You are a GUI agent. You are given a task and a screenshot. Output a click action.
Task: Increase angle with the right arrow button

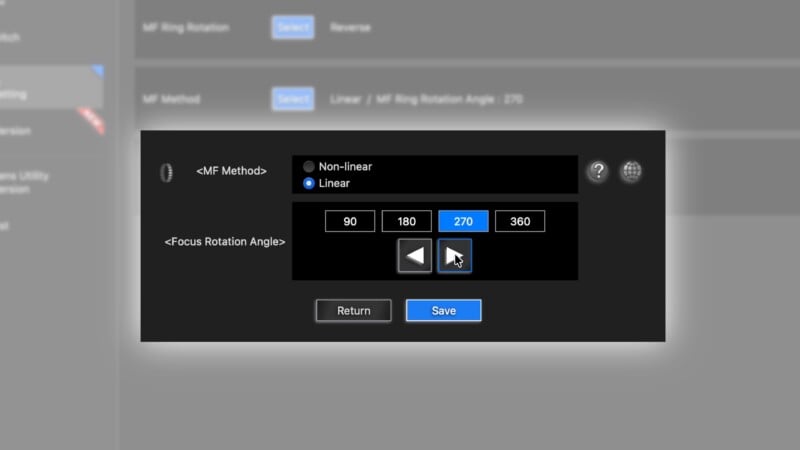(455, 256)
